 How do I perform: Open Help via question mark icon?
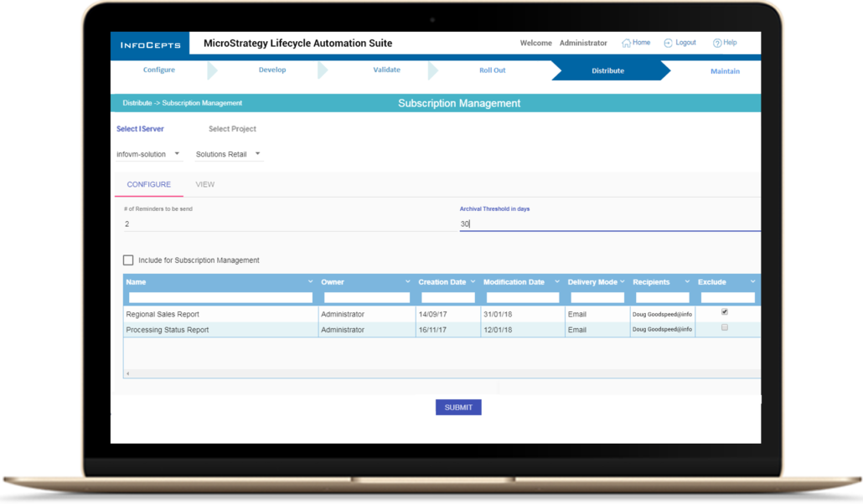pyautogui.click(x=717, y=43)
